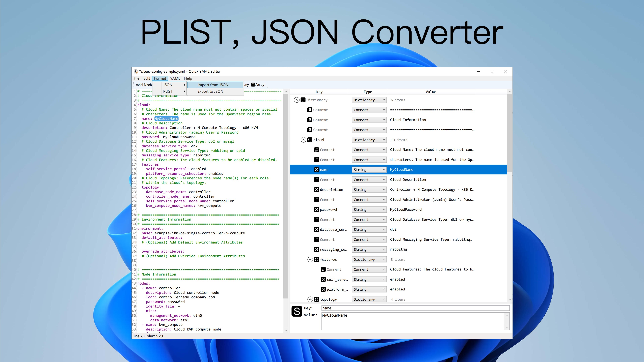
Task: Click the large S type icon beside Key field
Action: click(x=297, y=311)
